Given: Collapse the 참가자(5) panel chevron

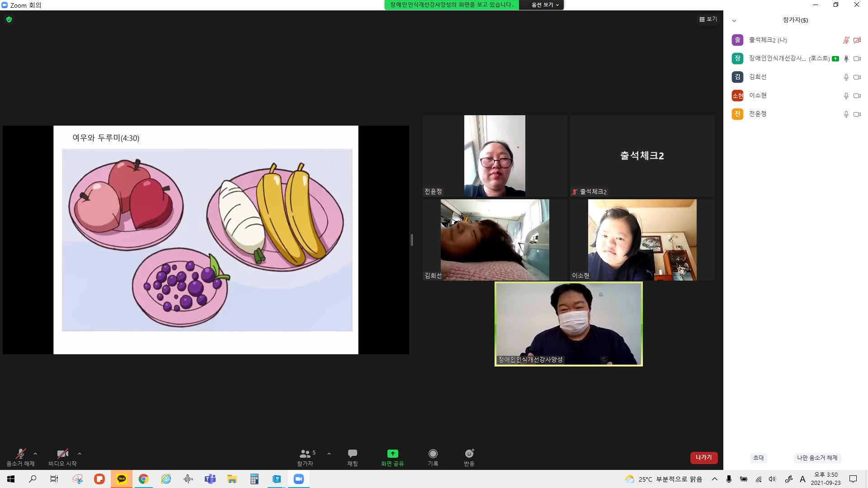Looking at the screenshot, I should [734, 20].
